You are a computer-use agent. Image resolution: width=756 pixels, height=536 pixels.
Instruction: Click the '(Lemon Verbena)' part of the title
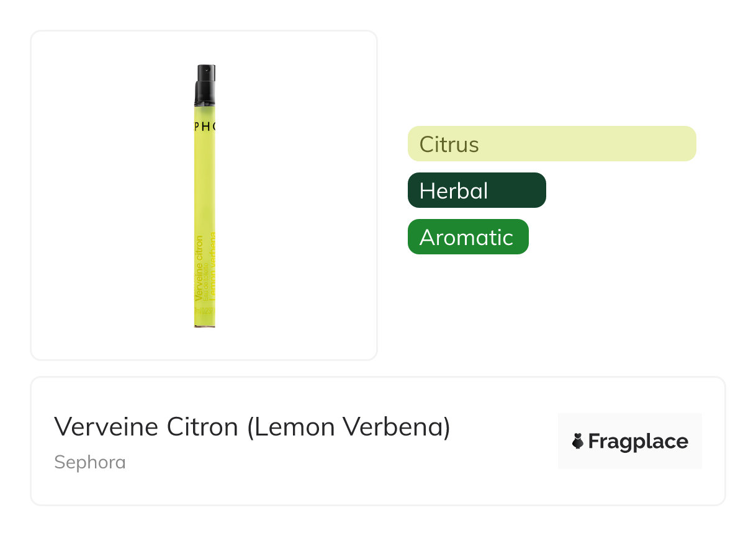pyautogui.click(x=348, y=427)
